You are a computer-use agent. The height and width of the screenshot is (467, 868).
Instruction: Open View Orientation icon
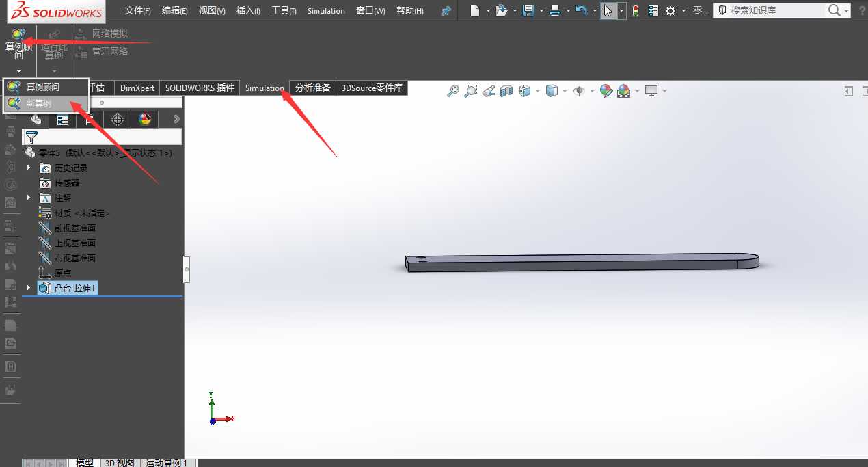(x=525, y=91)
